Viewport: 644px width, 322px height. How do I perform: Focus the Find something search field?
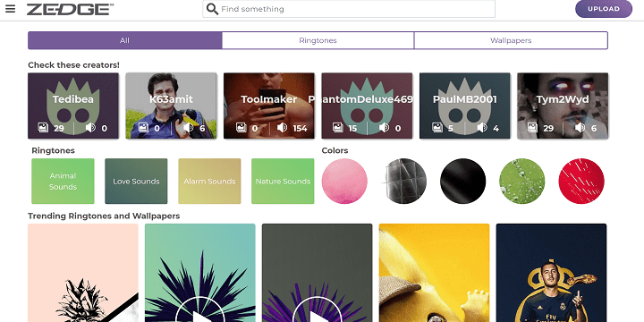349,9
